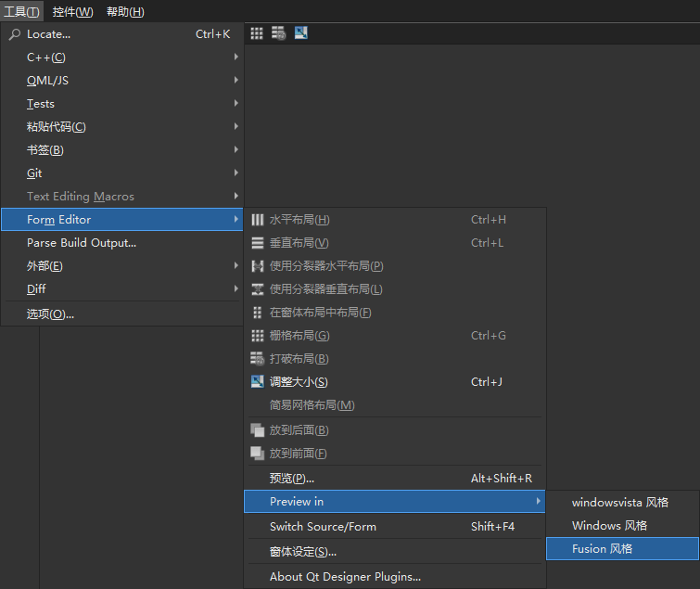The image size is (700, 589).
Task: Open the 控件(W) menu
Action: point(72,12)
